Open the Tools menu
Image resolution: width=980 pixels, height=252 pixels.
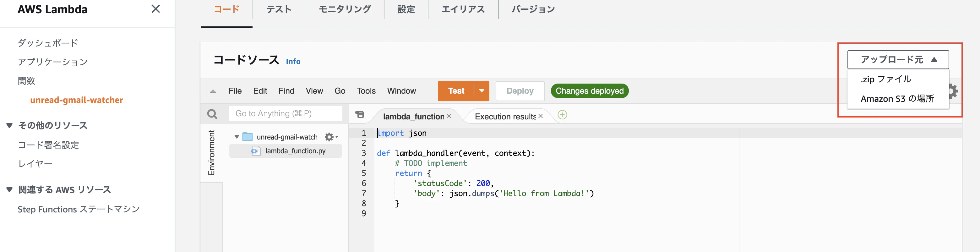click(x=366, y=91)
